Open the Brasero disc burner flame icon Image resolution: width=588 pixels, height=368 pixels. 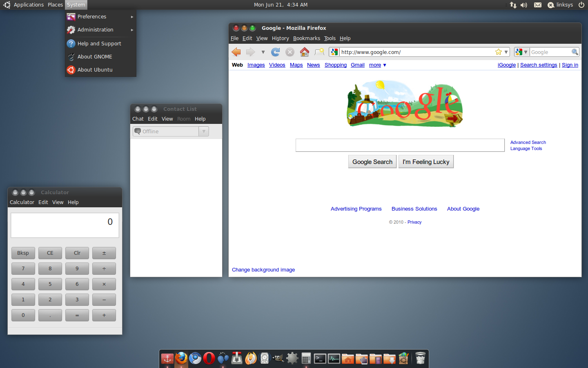[x=251, y=359]
